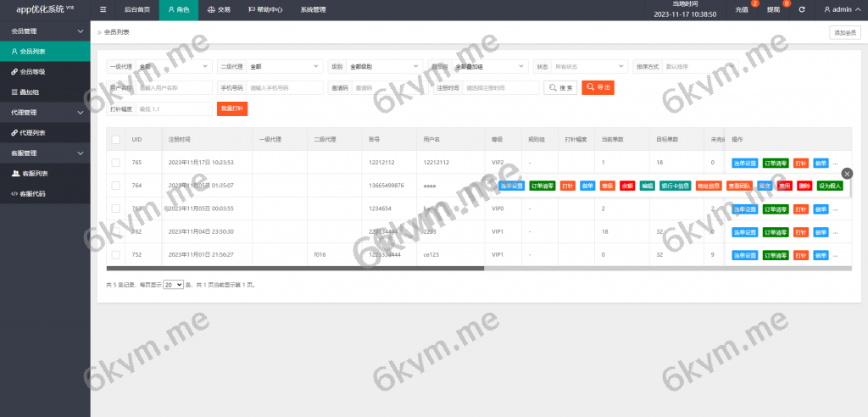868x417 pixels.
Task: Click the 添加会员 button
Action: [x=845, y=32]
